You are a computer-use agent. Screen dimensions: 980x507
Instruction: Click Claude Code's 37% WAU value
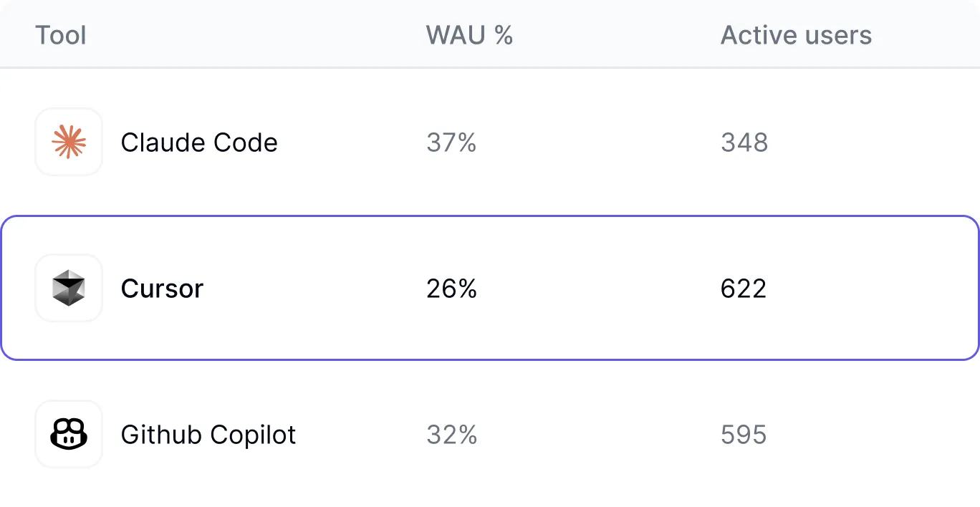451,143
